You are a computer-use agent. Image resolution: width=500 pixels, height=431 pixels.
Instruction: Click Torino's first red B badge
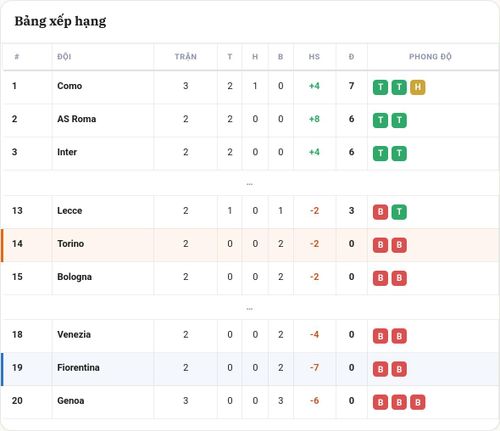pyautogui.click(x=380, y=245)
